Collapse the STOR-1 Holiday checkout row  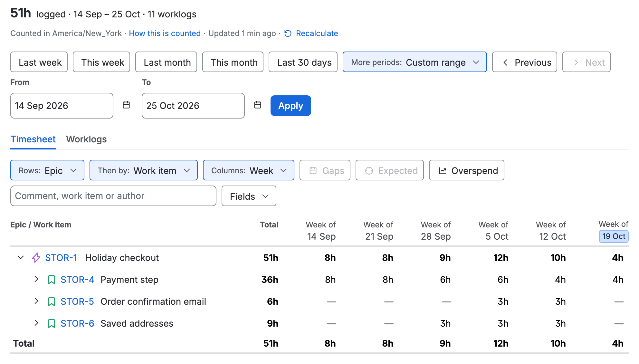21,257
